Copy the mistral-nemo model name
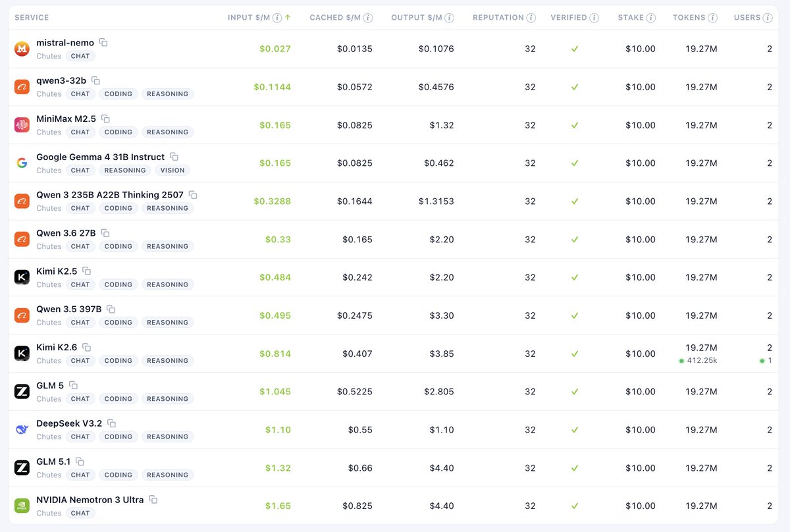This screenshot has width=790, height=532. point(103,42)
